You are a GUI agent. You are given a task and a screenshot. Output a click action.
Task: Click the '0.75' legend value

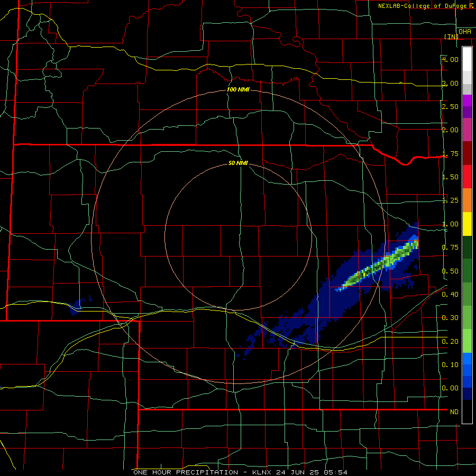(450, 248)
